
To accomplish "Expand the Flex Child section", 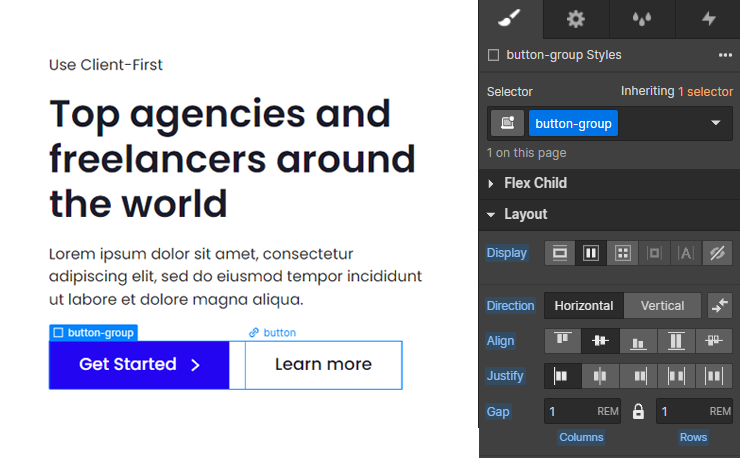I will click(609, 183).
